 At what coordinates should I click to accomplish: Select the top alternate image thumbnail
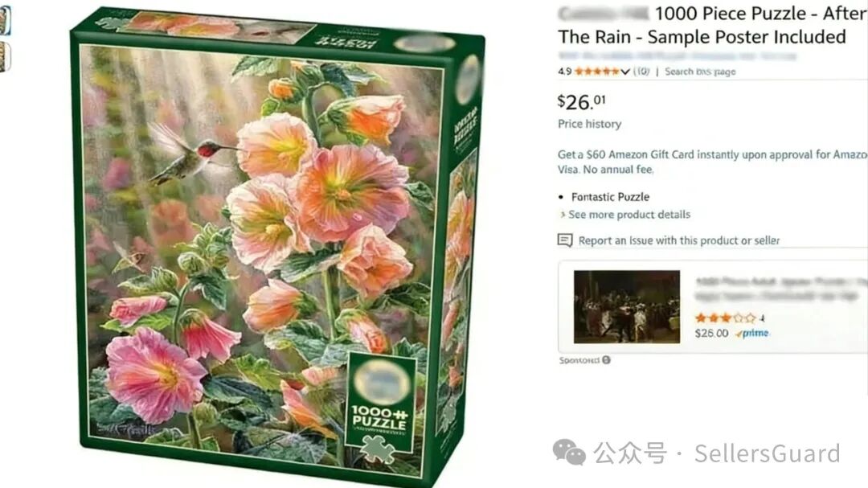pyautogui.click(x=5, y=20)
